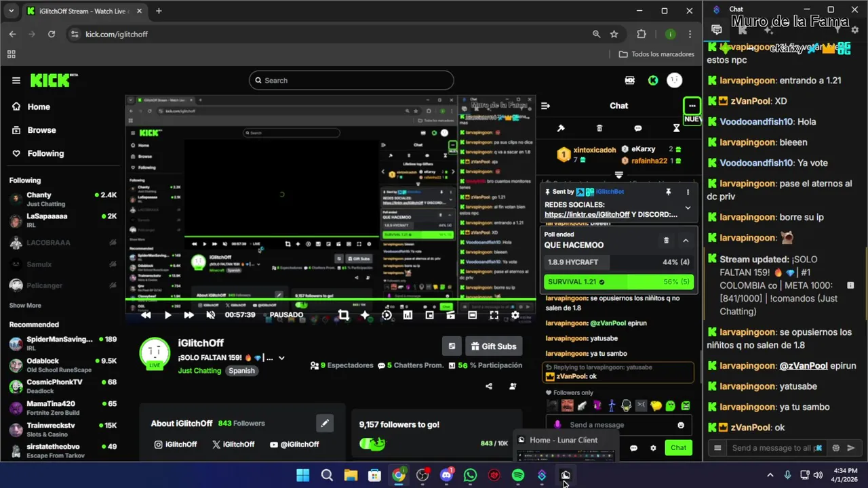Go to Home in Kick sidebar
The image size is (868, 488).
tap(39, 106)
